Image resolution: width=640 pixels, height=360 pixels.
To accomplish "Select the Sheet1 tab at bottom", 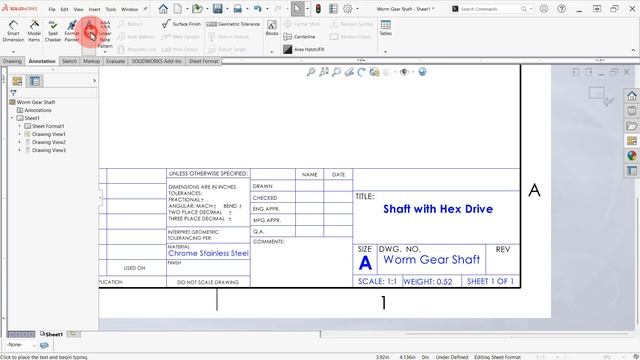I will 52,334.
